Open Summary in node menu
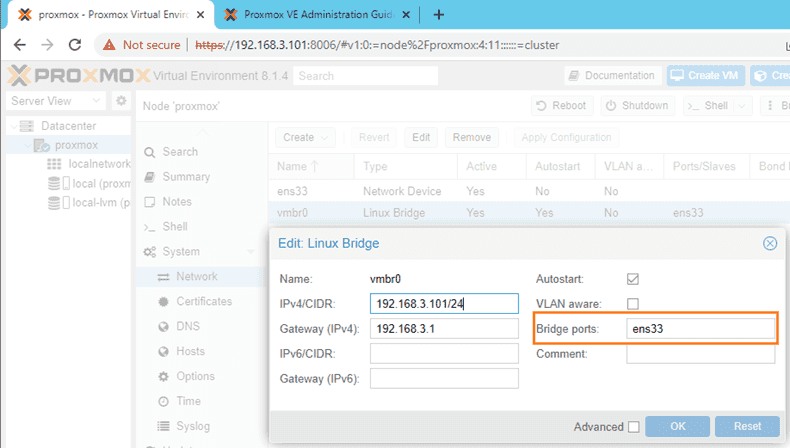The height and width of the screenshot is (448, 790). (x=200, y=177)
